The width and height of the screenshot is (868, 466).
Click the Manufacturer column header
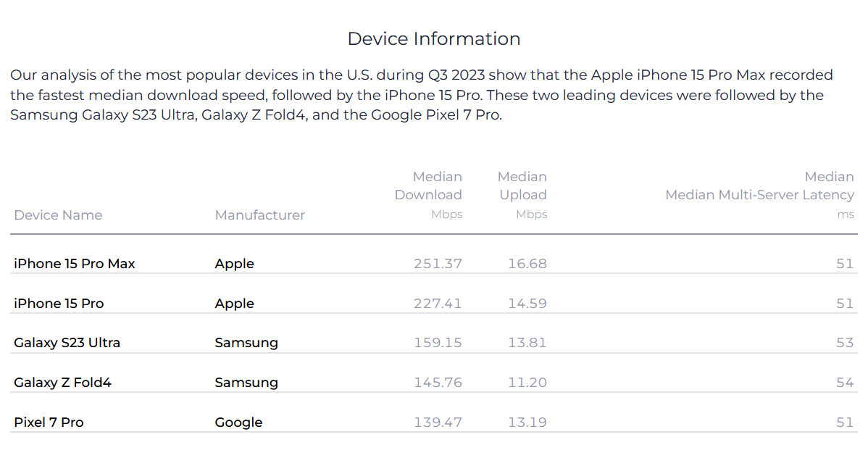(x=259, y=215)
